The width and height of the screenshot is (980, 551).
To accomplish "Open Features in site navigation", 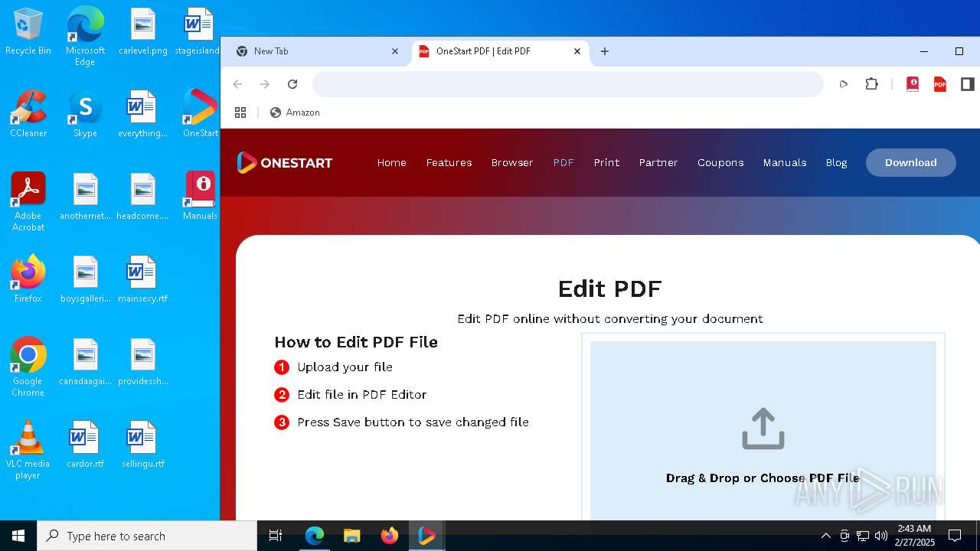I will [449, 162].
